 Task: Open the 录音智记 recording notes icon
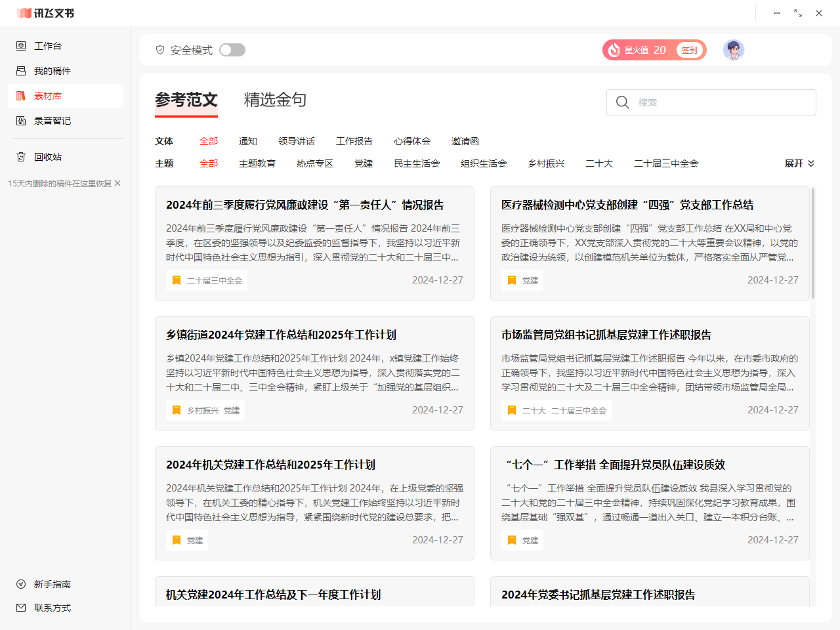click(21, 121)
